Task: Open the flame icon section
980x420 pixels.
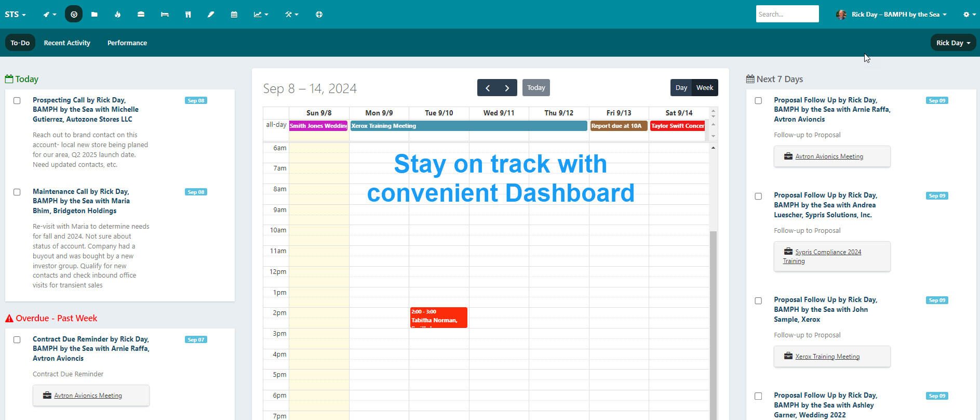Action: tap(117, 15)
